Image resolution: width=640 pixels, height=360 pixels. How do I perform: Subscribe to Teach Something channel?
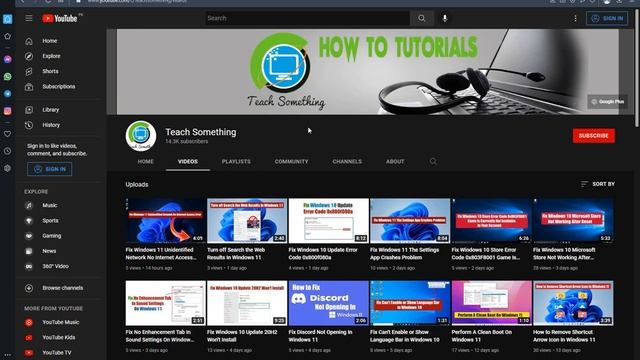coord(593,136)
